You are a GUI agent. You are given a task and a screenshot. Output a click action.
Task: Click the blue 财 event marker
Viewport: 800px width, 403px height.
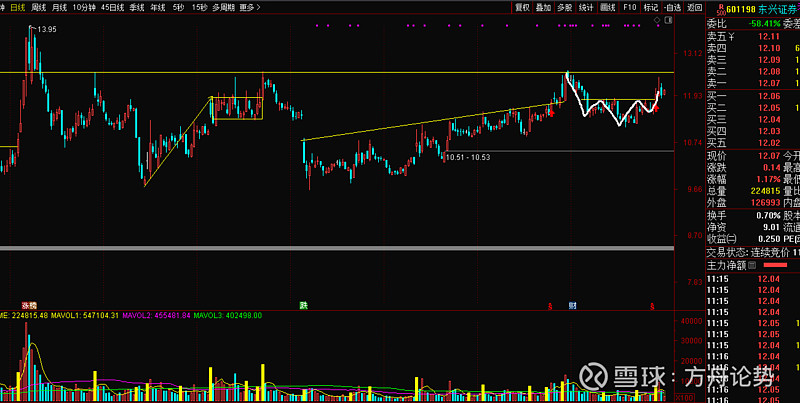pyautogui.click(x=572, y=303)
